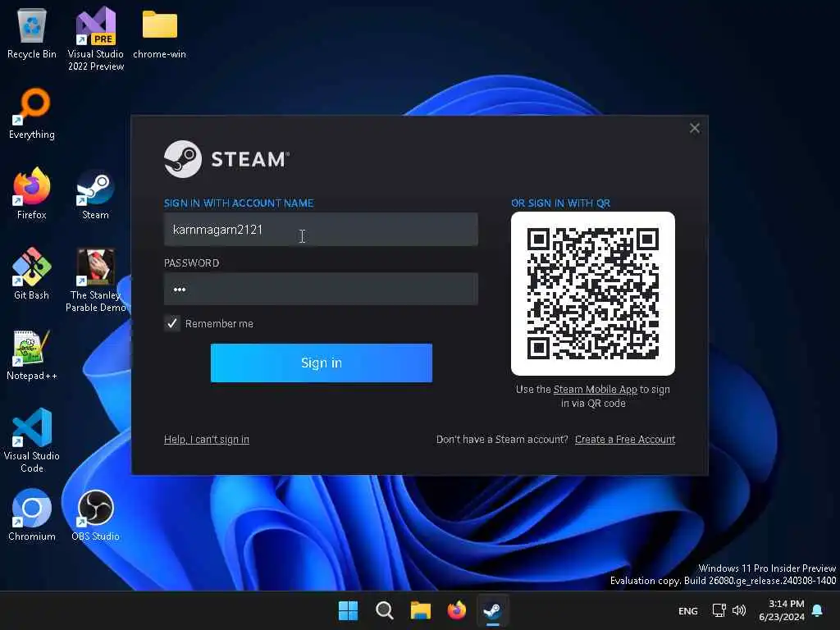Click the "Don't have a Steam account?" text

click(x=502, y=440)
